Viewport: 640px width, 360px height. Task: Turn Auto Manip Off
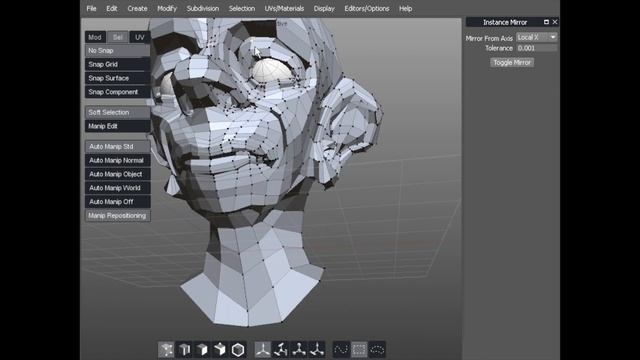tap(118, 202)
